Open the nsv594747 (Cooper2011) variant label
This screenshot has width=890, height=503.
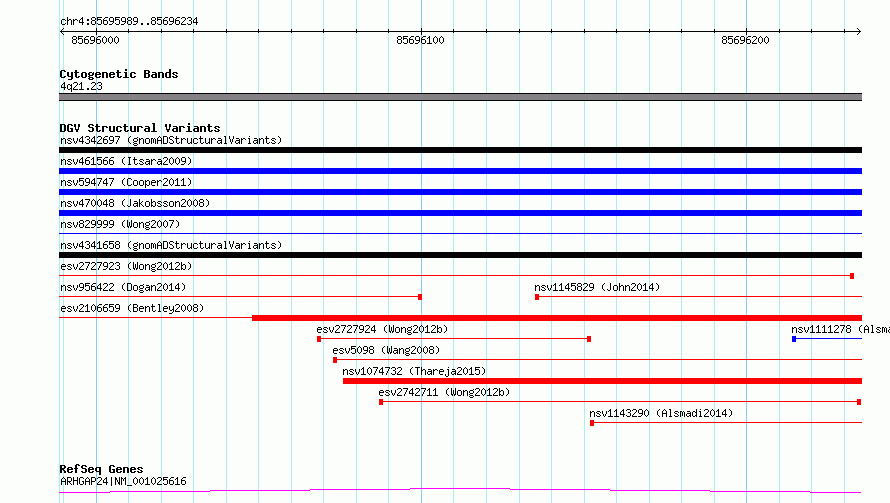pos(126,182)
